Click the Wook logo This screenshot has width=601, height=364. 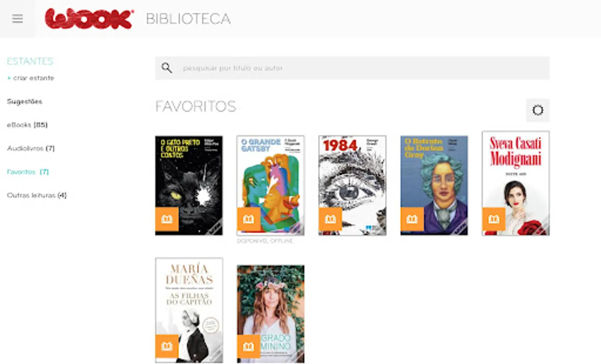89,19
